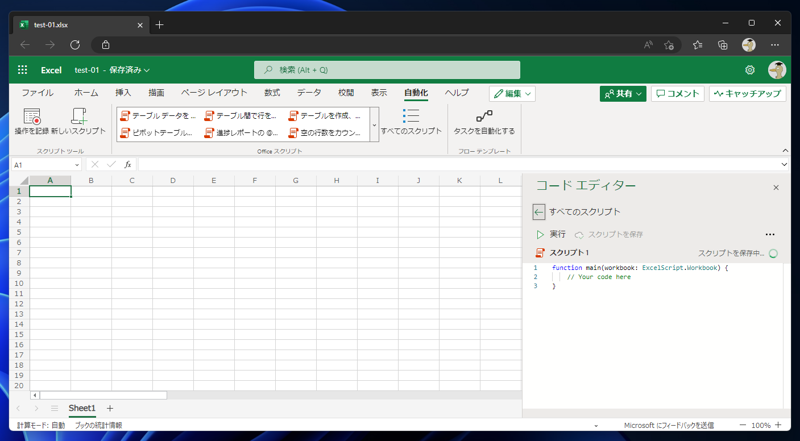Screen dimensions: 800x441
Task: Open the all sheets list icon
Action: click(x=55, y=408)
